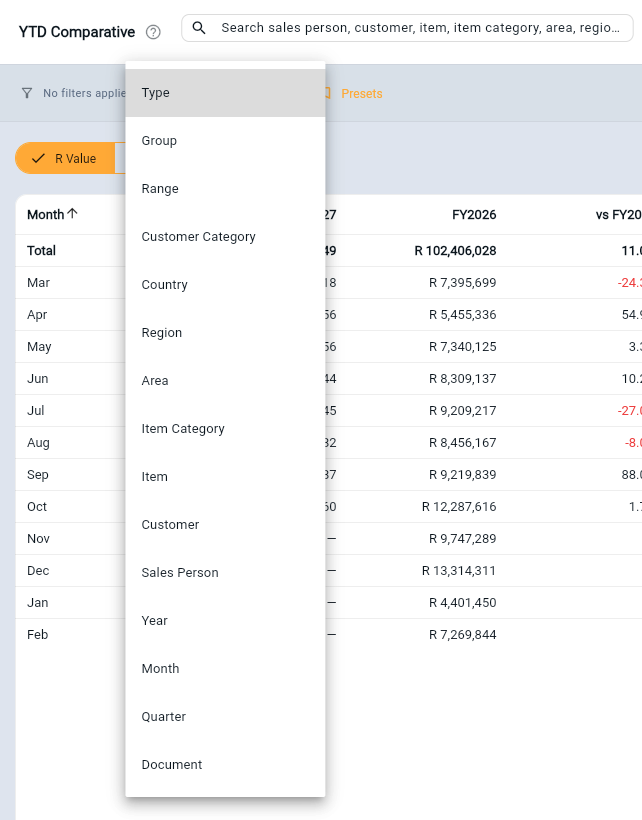Click the value R 7,269,844
Image resolution: width=642 pixels, height=820 pixels.
463,634
